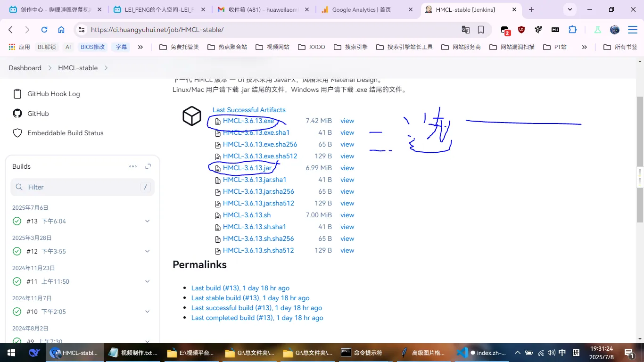Expand the Builds panel fullscreen icon
Image resolution: width=644 pixels, height=362 pixels.
(x=148, y=166)
